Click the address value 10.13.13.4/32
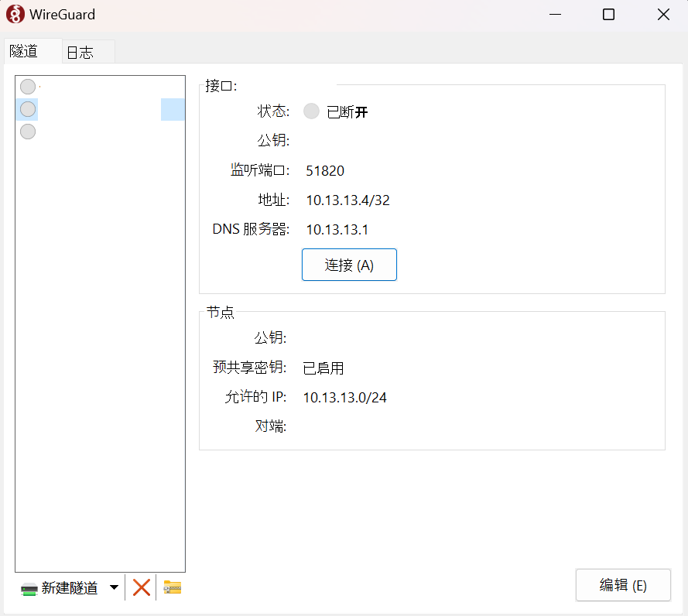The height and width of the screenshot is (616, 688). [x=347, y=200]
